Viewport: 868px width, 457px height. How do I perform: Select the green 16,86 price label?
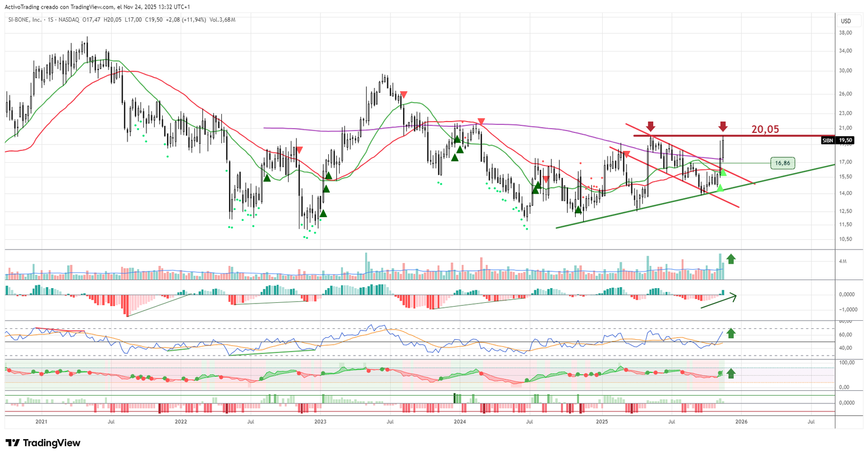[782, 163]
